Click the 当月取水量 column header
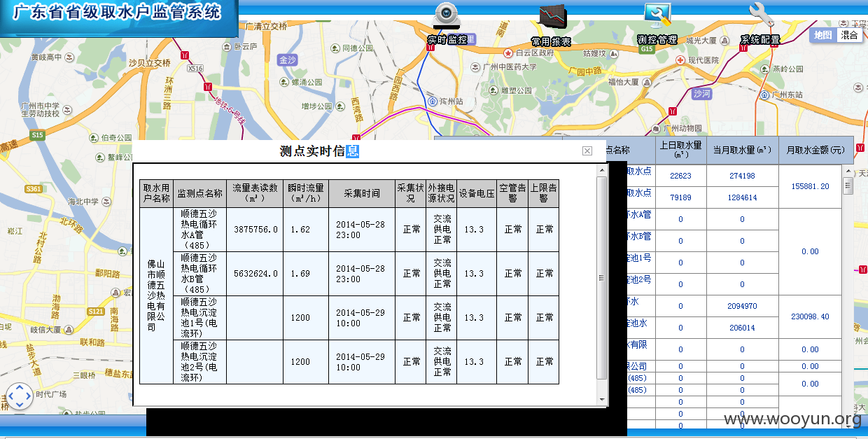868x439 pixels. click(742, 150)
